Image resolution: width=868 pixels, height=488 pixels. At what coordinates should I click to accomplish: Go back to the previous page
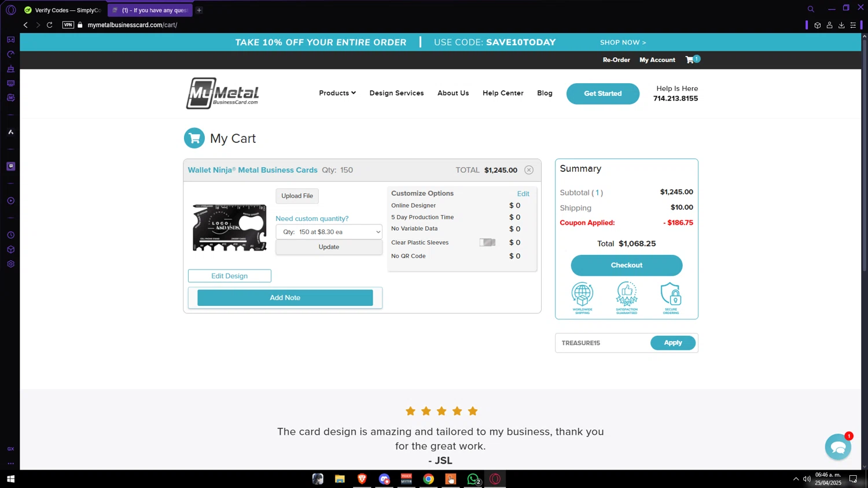pos(25,25)
